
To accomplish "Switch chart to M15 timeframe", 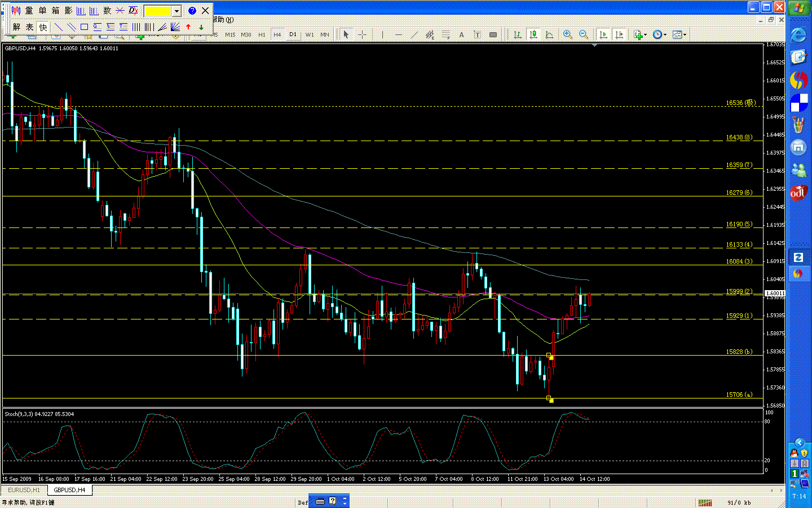I will pos(230,35).
